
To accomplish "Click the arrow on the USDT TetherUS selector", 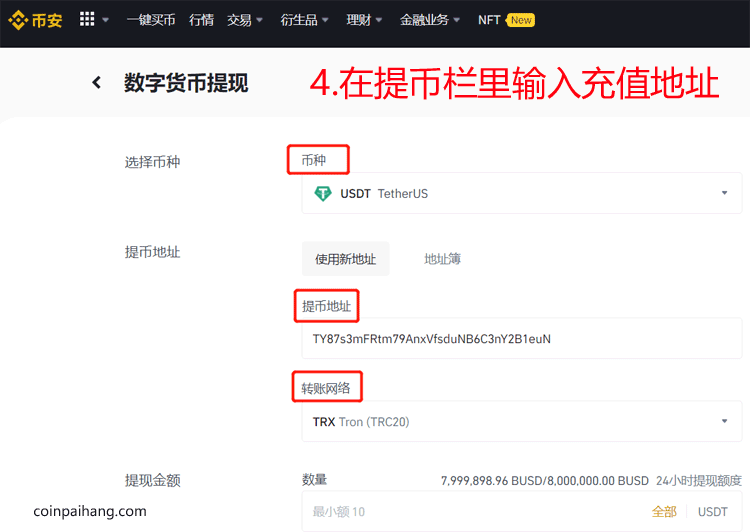I will [x=725, y=193].
